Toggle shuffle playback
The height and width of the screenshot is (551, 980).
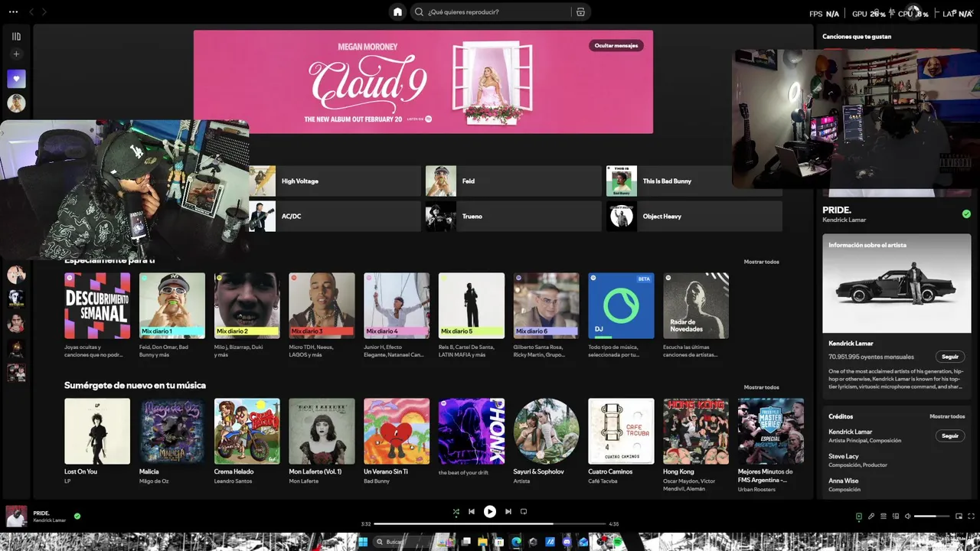point(456,511)
